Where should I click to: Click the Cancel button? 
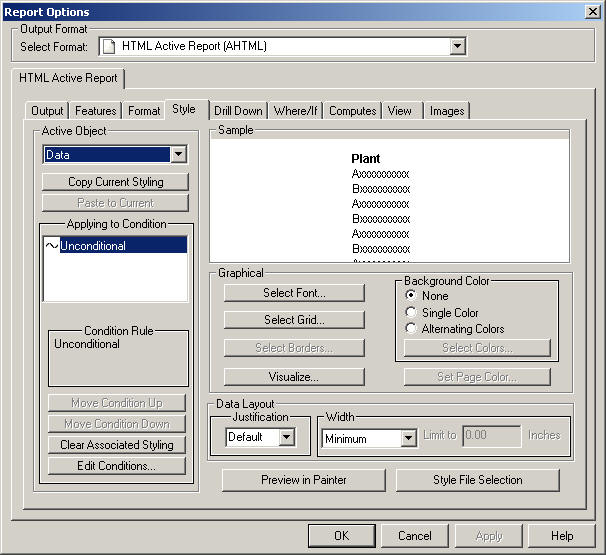click(415, 536)
